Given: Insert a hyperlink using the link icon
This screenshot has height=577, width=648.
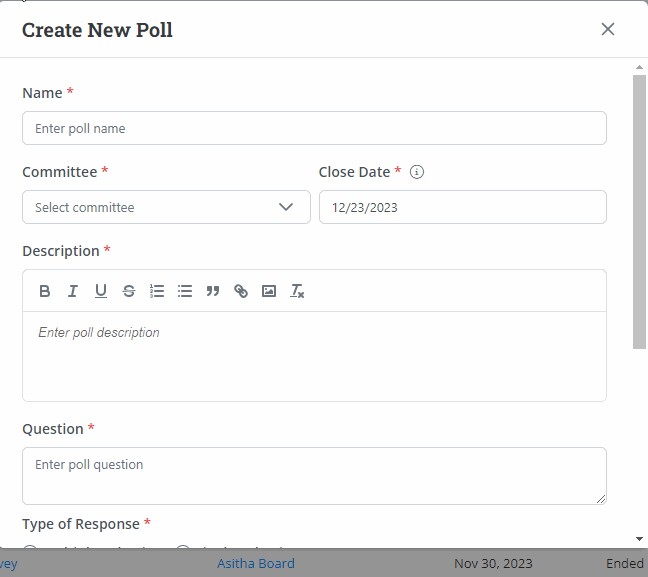Looking at the screenshot, I should point(241,291).
